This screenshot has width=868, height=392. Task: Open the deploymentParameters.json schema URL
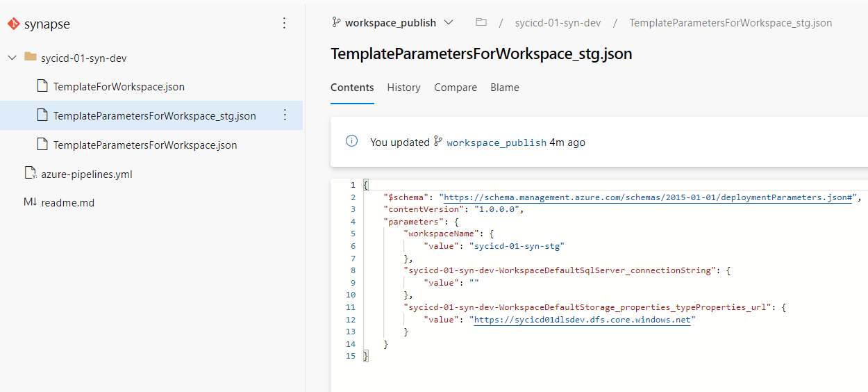point(647,197)
